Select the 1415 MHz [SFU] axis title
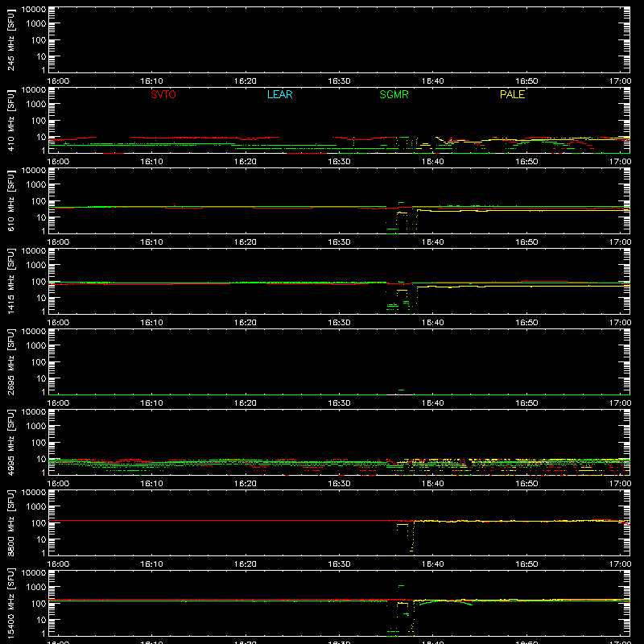The height and width of the screenshot is (644, 644). click(x=10, y=281)
